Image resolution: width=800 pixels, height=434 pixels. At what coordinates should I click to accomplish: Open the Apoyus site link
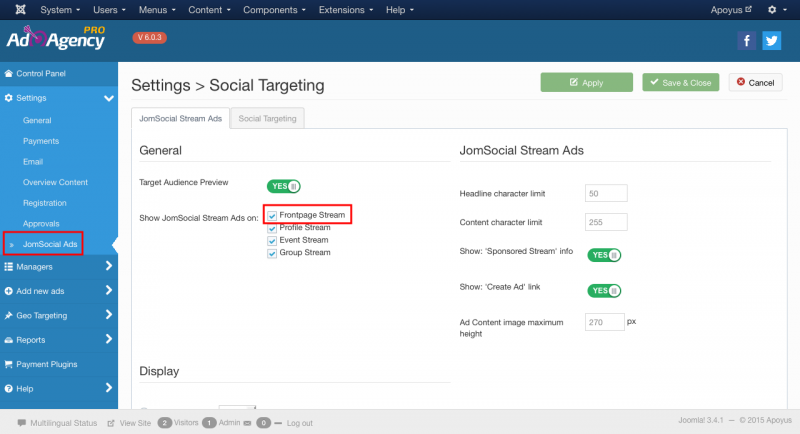pyautogui.click(x=731, y=10)
